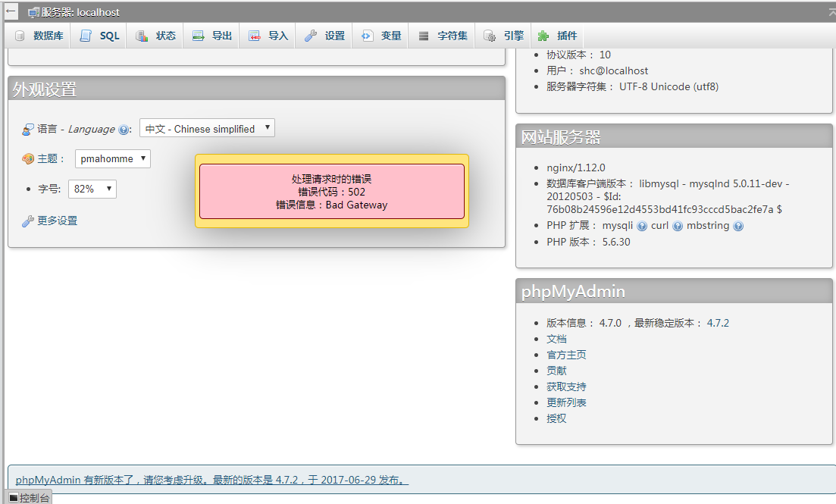Click the database cylinder icon in the 数据库 tab
836x504 pixels.
point(20,36)
